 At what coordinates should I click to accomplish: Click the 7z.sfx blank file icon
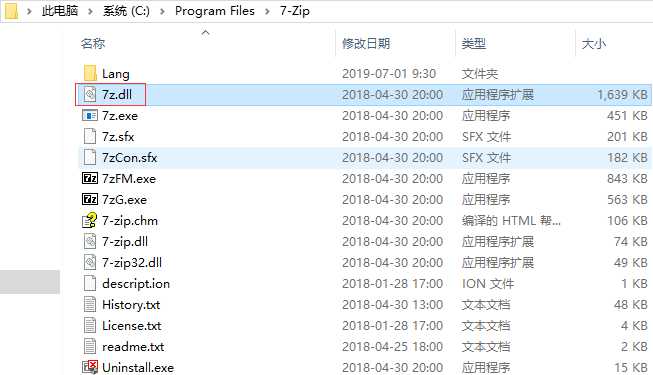90,136
